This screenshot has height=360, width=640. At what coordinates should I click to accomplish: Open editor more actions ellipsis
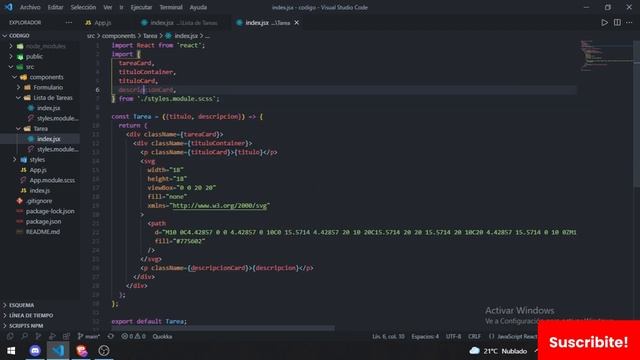pyautogui.click(x=629, y=23)
